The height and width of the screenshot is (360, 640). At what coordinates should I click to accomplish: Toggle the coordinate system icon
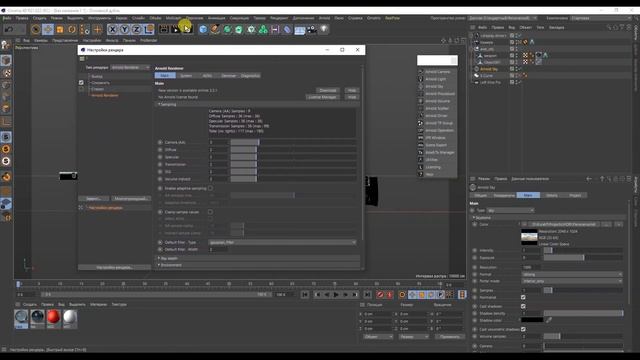pos(149,29)
